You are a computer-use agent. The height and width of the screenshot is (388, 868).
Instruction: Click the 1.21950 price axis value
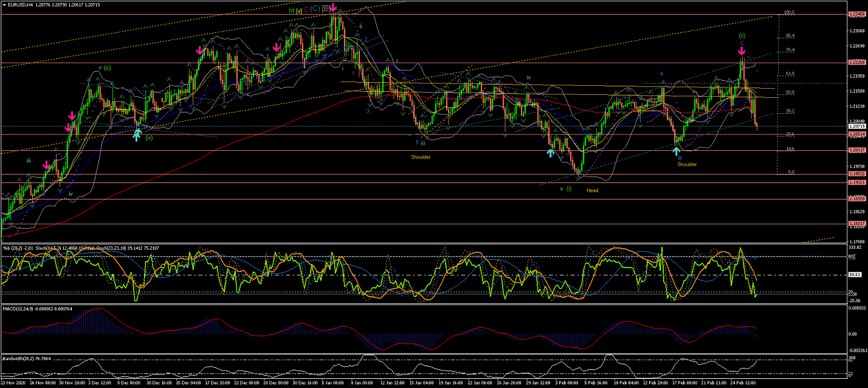(x=856, y=76)
